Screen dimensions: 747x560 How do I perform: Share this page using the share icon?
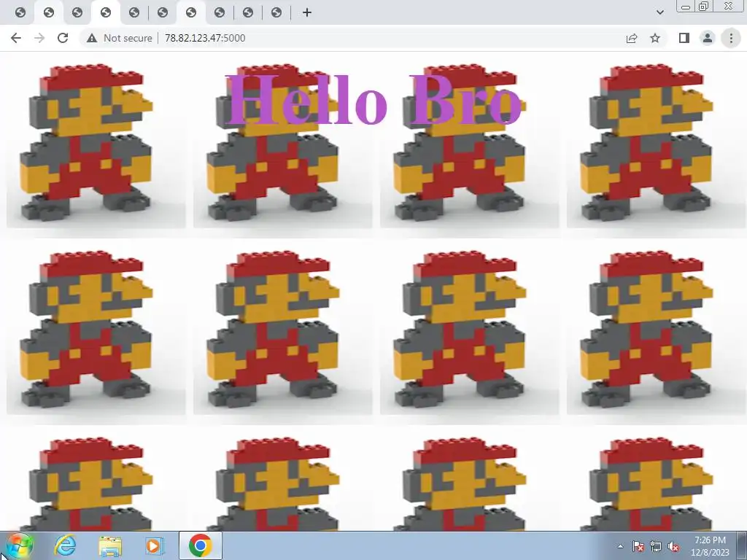[632, 38]
